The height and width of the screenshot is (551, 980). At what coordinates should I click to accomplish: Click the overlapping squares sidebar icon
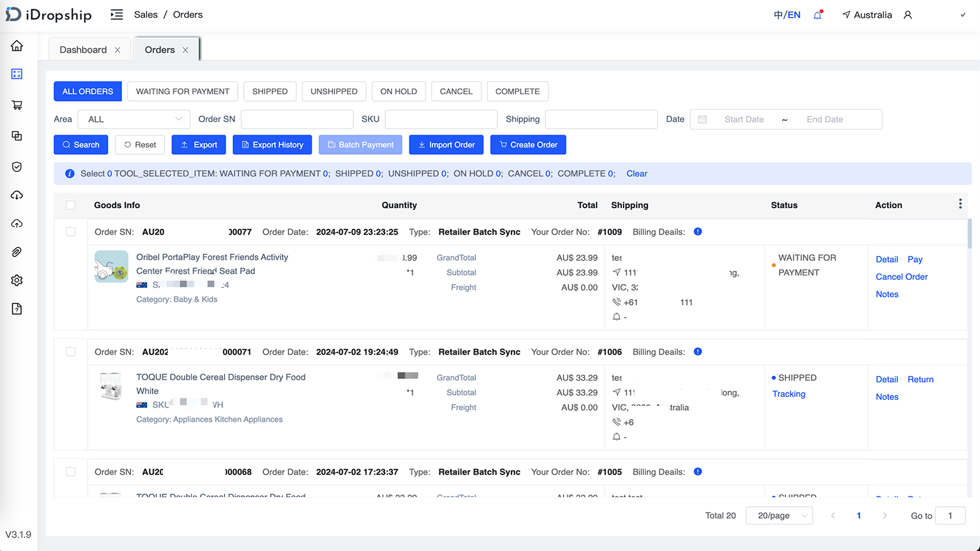17,135
